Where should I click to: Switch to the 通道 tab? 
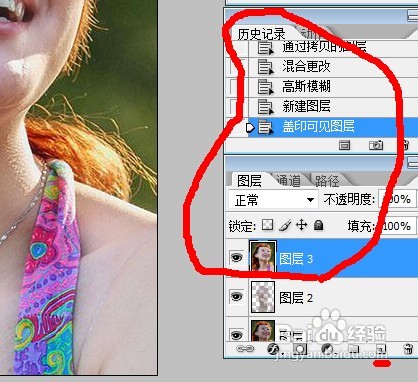click(x=289, y=181)
